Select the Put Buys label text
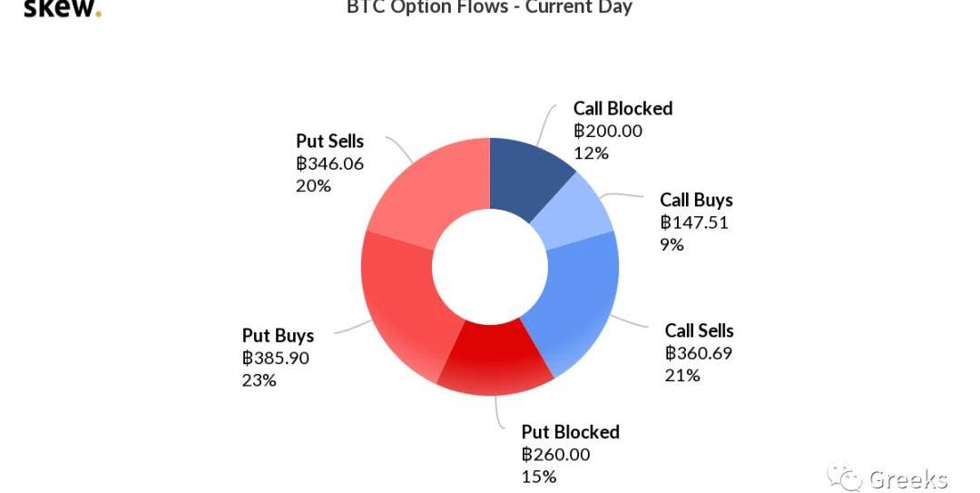Image resolution: width=980 pixels, height=493 pixels. point(278,336)
